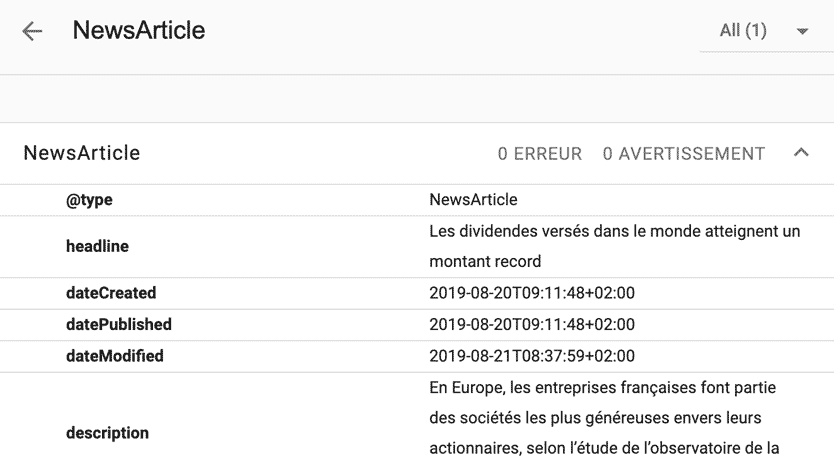The width and height of the screenshot is (834, 467).
Task: Select the @type property label
Action: tap(89, 200)
